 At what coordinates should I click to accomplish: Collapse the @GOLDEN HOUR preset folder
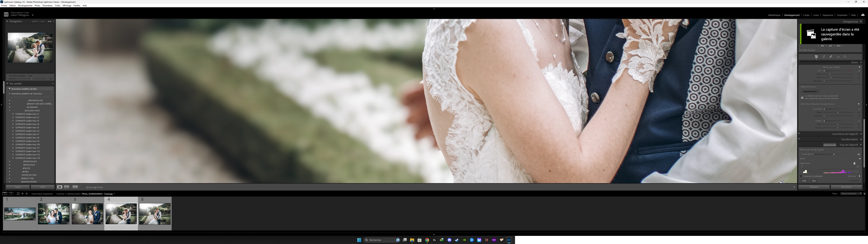tap(10, 110)
